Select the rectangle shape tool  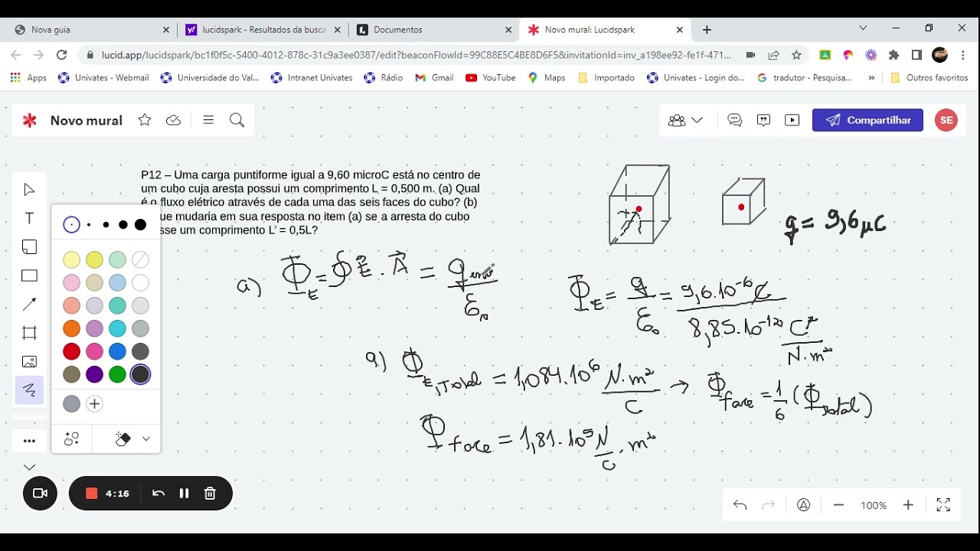coord(29,275)
